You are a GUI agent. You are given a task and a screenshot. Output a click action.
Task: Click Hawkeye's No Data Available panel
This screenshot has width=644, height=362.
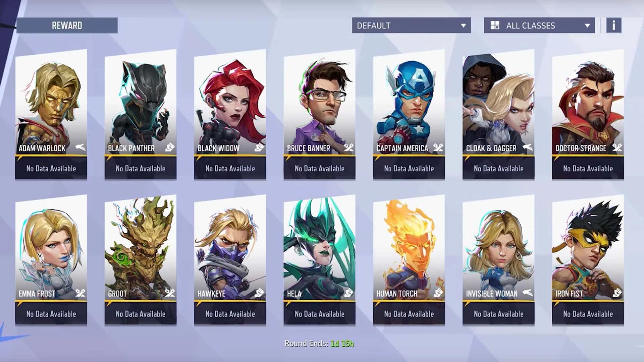(x=230, y=314)
